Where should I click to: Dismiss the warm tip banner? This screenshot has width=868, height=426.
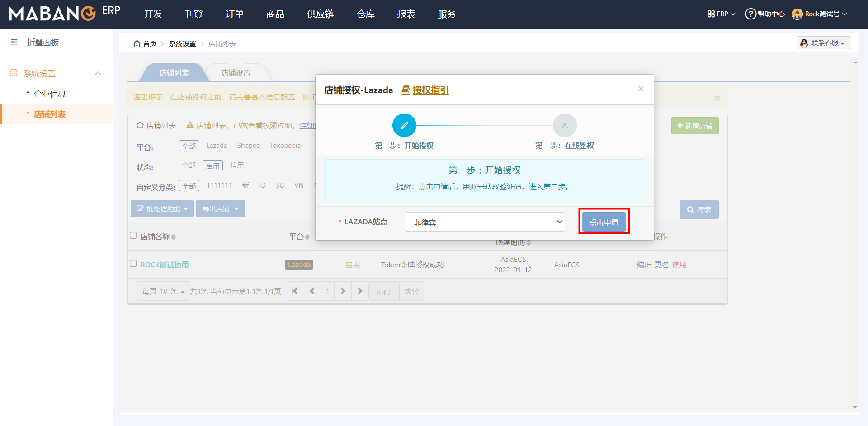[x=717, y=98]
